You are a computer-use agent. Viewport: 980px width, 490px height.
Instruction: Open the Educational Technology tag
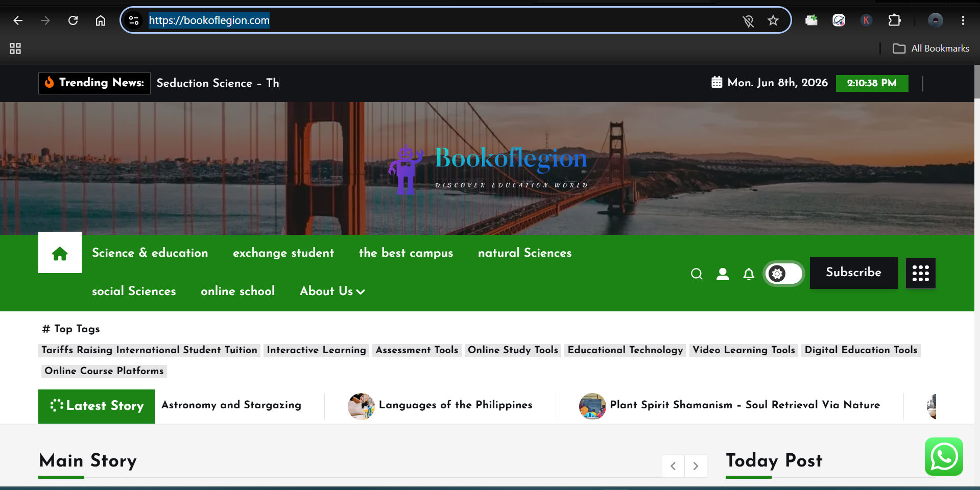(x=625, y=350)
